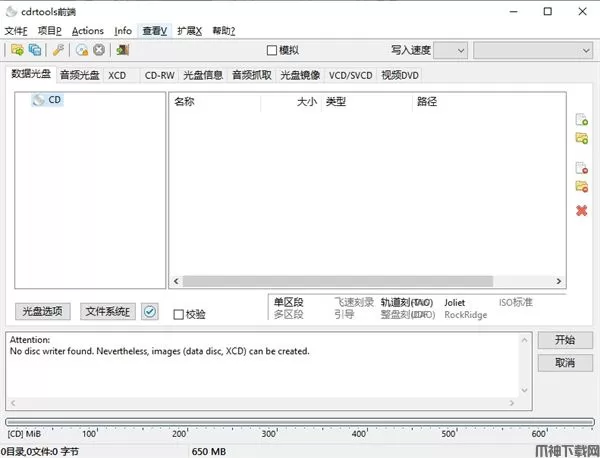Click the save project toolbar icon
The image size is (600, 458).
pyautogui.click(x=35, y=50)
